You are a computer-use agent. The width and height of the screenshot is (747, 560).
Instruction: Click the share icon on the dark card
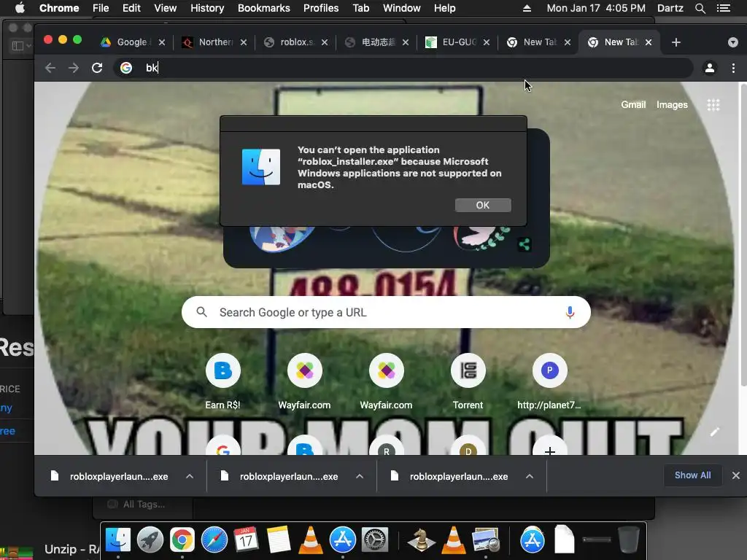pyautogui.click(x=524, y=245)
